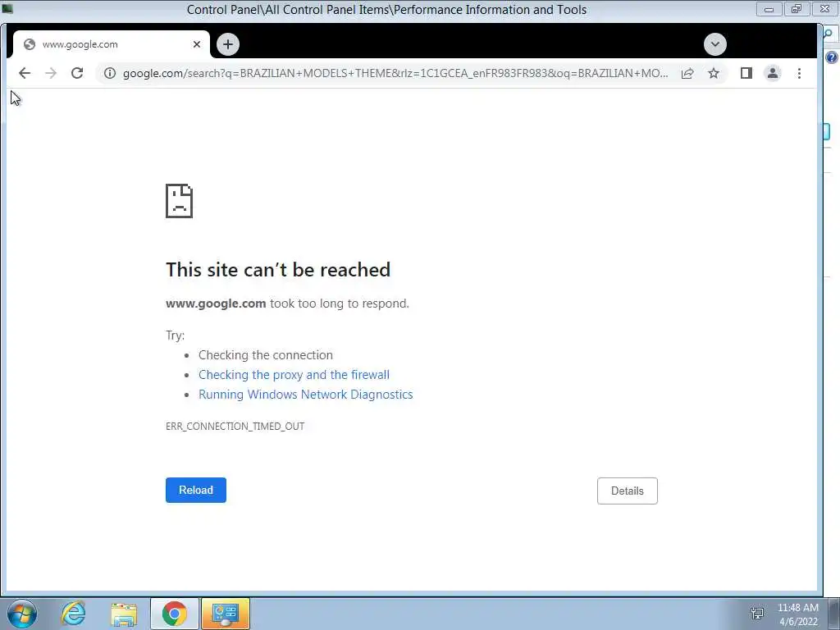Open a new tab with plus button
Screen dimensions: 840x630
pos(228,44)
